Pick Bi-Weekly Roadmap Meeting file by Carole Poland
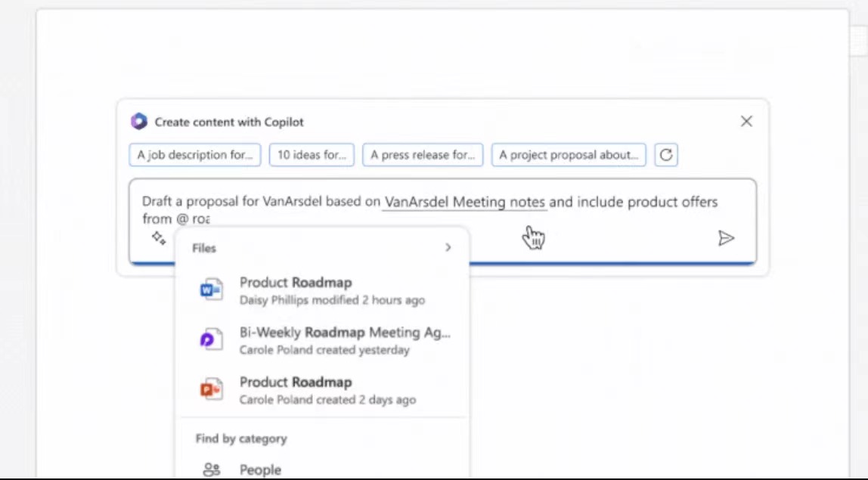The height and width of the screenshot is (480, 868). click(344, 340)
